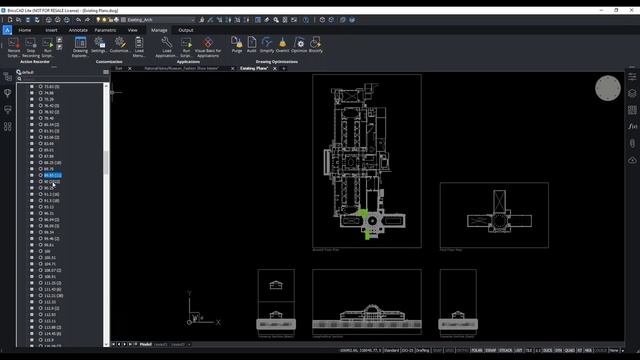Viewport: 640px width, 360px height.
Task: Open the layer dropdown showing Existing_Arch
Action: pos(160,20)
